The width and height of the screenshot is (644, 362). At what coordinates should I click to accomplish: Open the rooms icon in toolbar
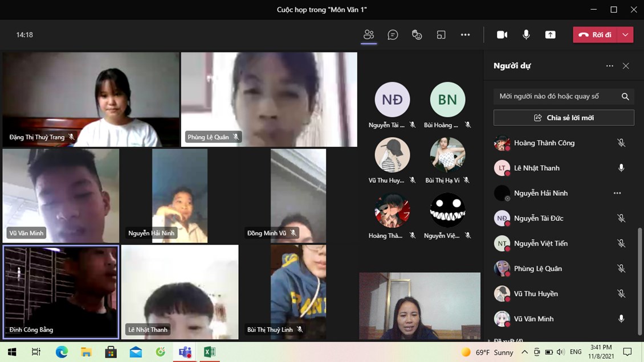click(441, 35)
